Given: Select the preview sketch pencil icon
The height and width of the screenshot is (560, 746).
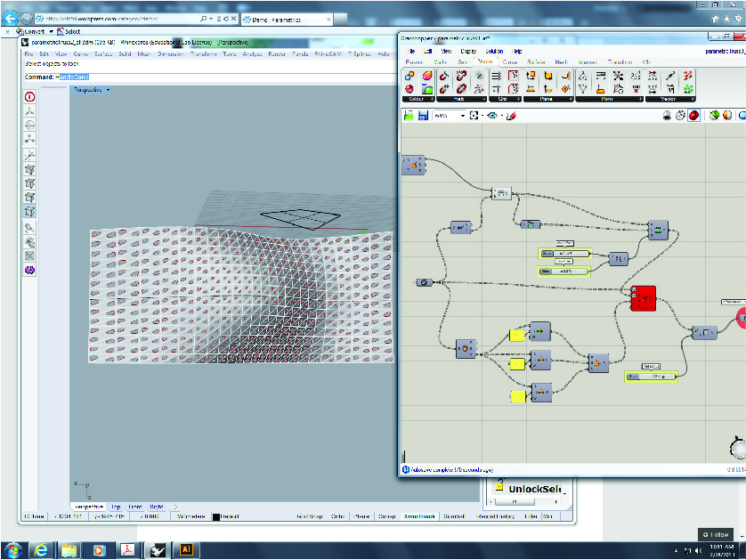Looking at the screenshot, I should [510, 116].
